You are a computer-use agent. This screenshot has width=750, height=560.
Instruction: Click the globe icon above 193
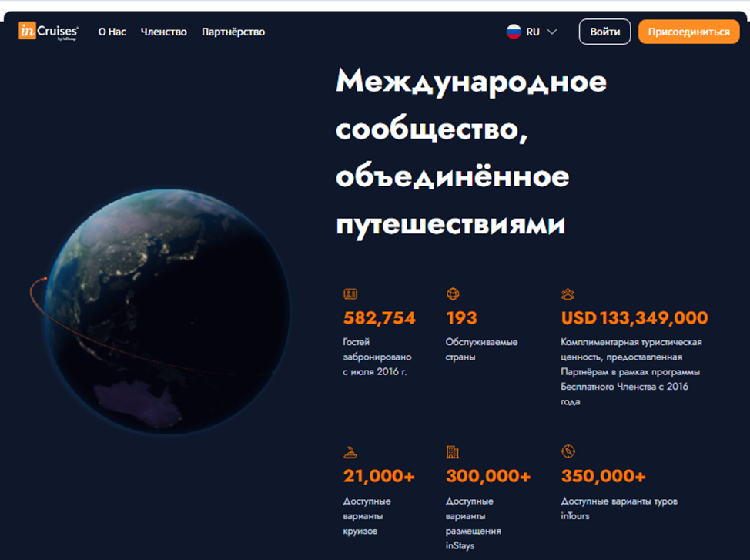pos(453,293)
